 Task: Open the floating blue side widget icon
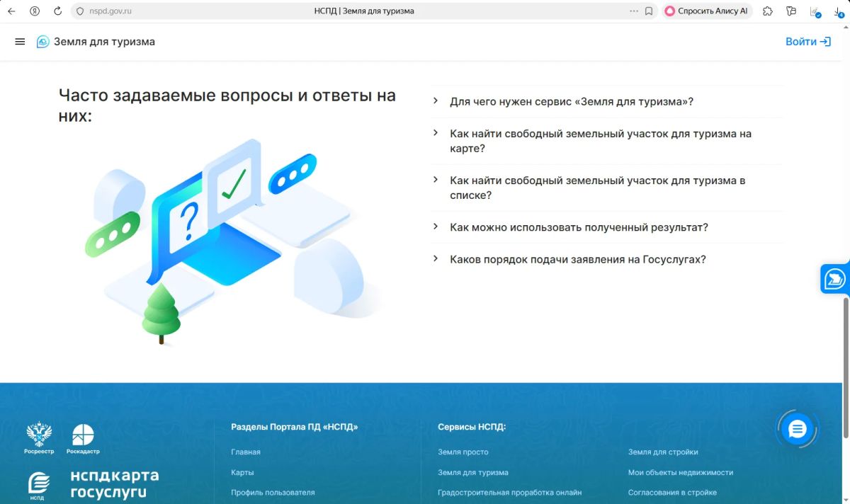coord(834,279)
